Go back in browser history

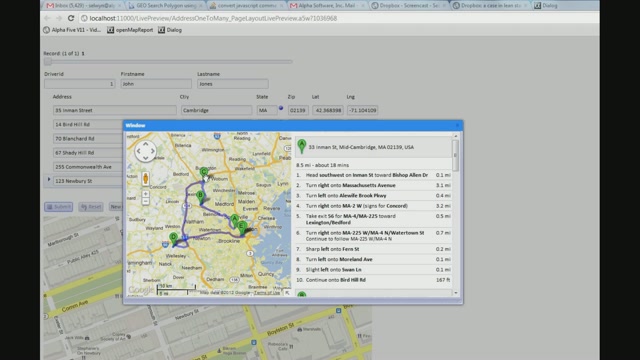(47, 18)
